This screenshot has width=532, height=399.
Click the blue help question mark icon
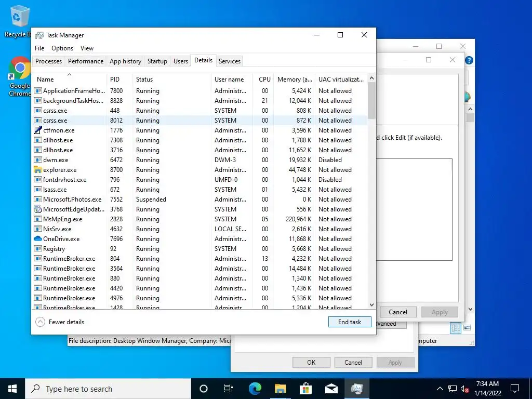(469, 60)
